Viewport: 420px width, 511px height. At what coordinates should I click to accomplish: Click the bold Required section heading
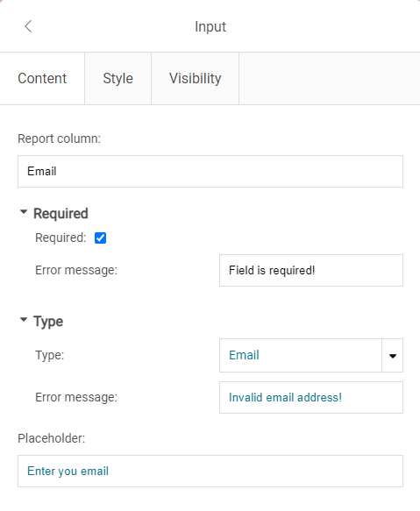click(61, 214)
